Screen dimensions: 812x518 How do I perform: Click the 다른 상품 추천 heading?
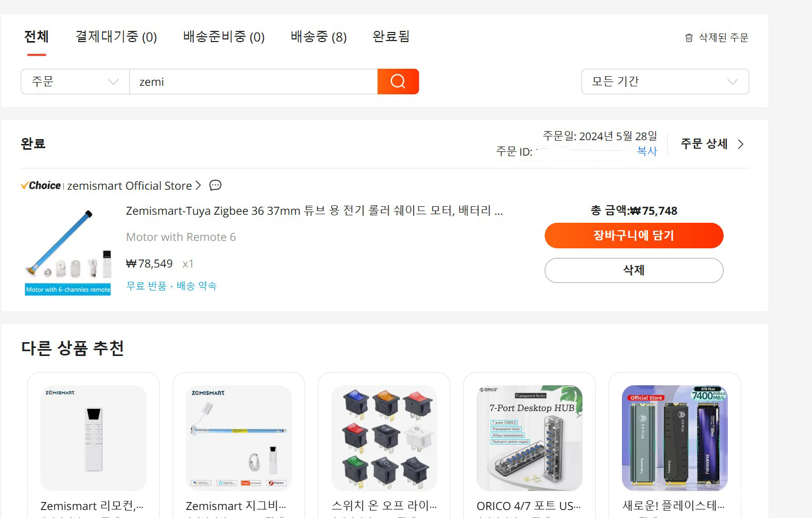[72, 348]
